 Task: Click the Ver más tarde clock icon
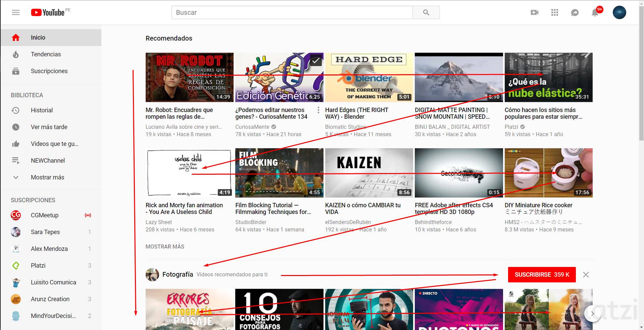coord(16,127)
